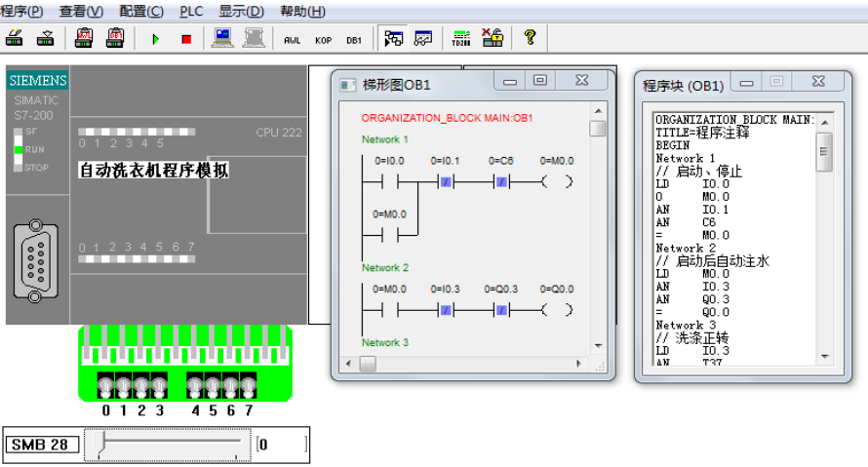
Task: Click the Network 1 label
Action: [x=384, y=139]
